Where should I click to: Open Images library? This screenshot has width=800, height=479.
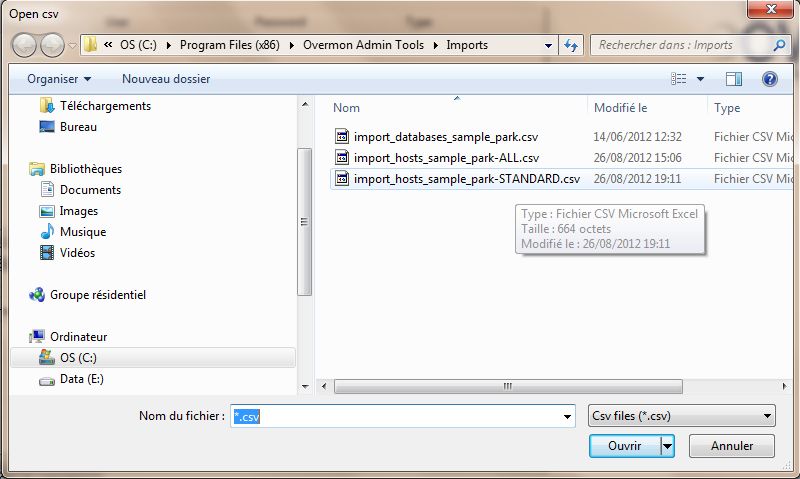(79, 211)
